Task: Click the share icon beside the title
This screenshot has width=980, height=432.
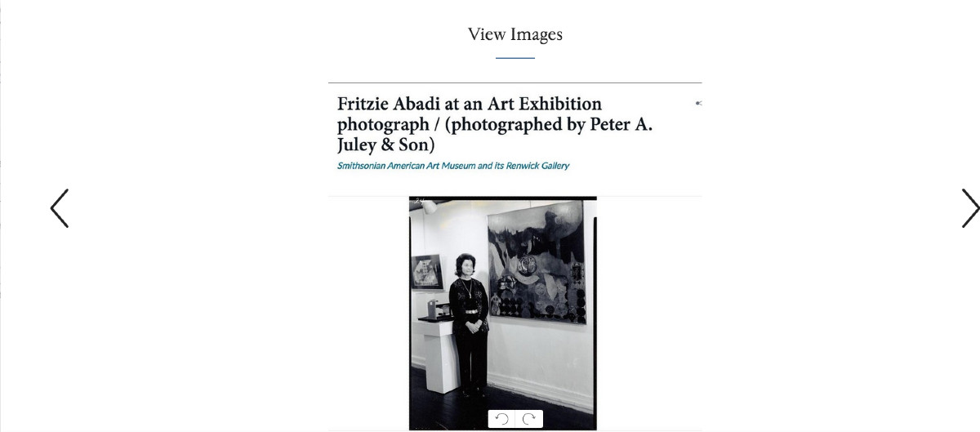Action: tap(698, 104)
